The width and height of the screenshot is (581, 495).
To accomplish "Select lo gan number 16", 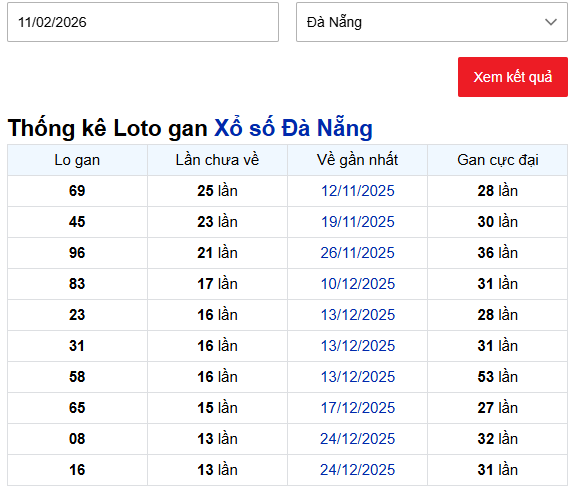I will point(77,470).
